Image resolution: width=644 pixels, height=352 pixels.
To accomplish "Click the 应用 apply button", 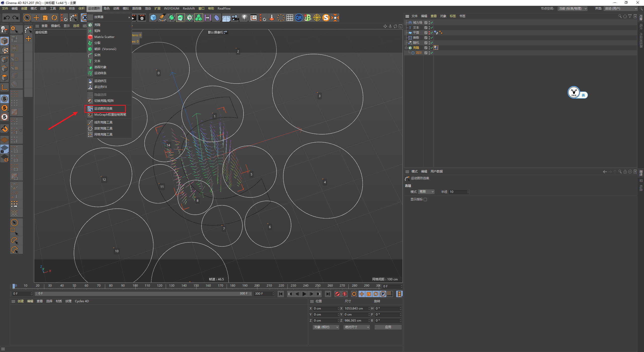I will click(388, 327).
